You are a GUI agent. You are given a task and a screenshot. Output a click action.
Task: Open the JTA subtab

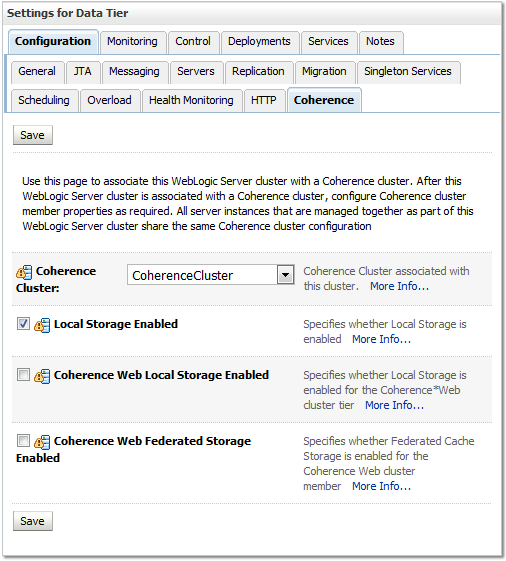tap(83, 71)
